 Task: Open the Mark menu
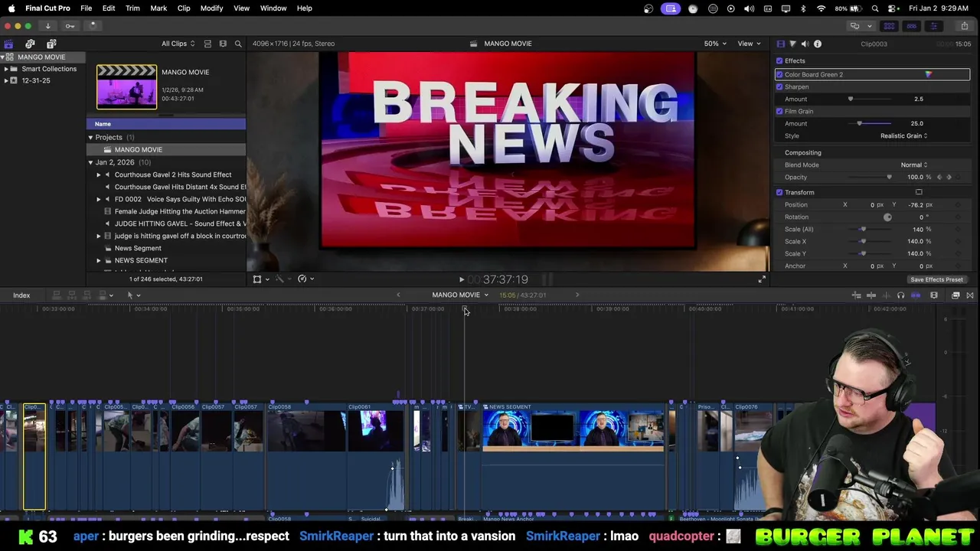pos(158,8)
